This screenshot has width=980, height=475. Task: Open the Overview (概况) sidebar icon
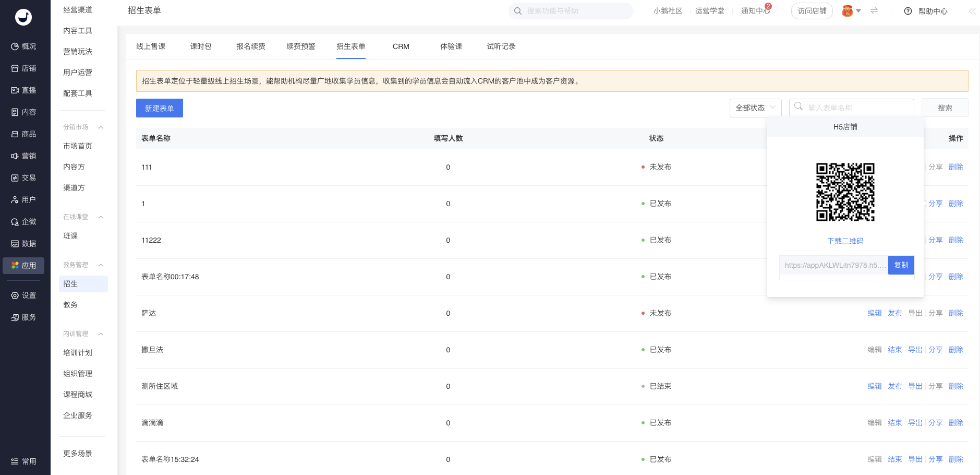(15, 46)
